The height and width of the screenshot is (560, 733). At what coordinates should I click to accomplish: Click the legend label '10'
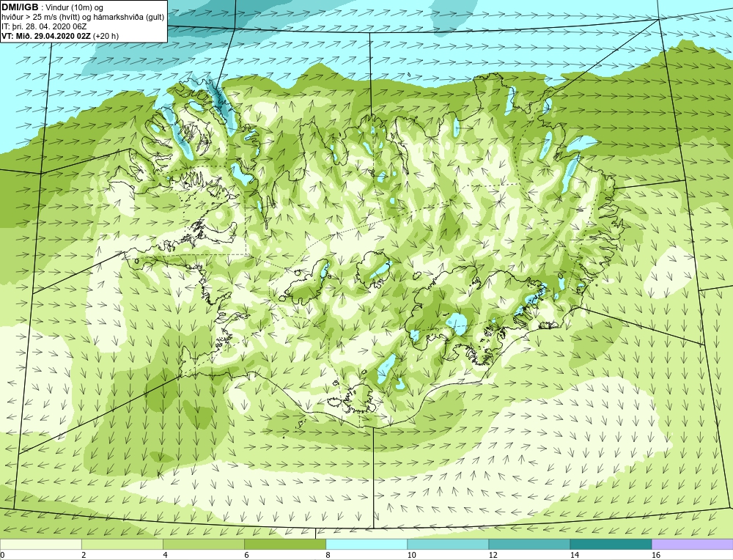click(x=411, y=555)
